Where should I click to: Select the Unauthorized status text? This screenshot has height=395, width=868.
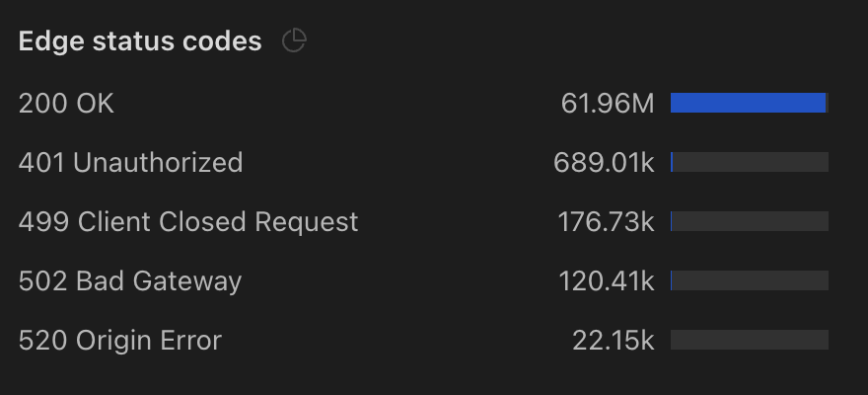click(158, 162)
